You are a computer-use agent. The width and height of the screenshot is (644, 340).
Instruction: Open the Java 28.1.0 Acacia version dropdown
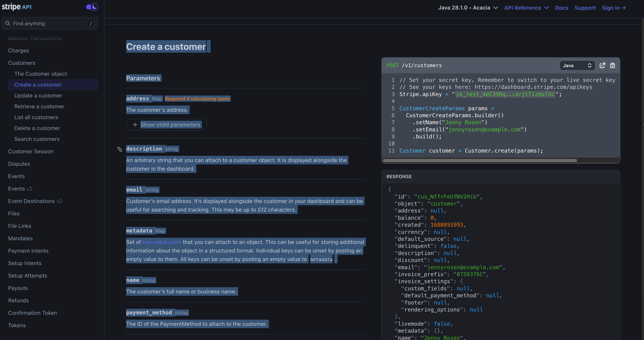pyautogui.click(x=468, y=8)
